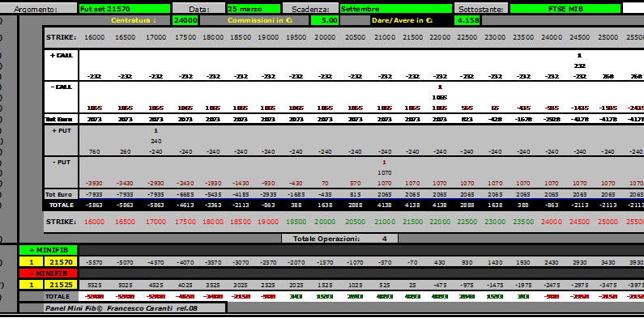
Task: Select the Argomento field 'Fut set 21570'
Action: (125, 9)
